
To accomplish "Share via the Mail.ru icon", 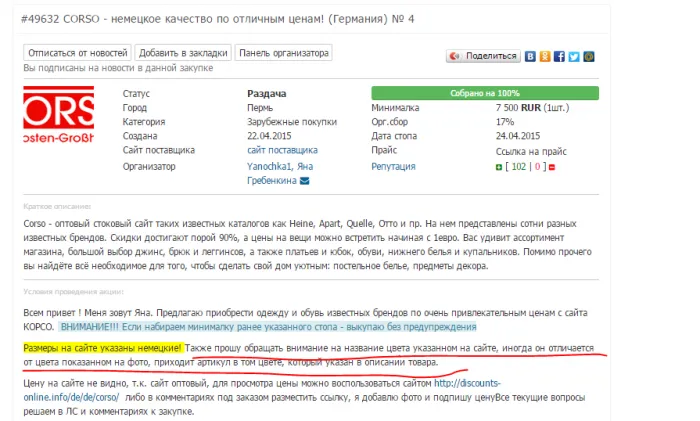I will (x=589, y=56).
